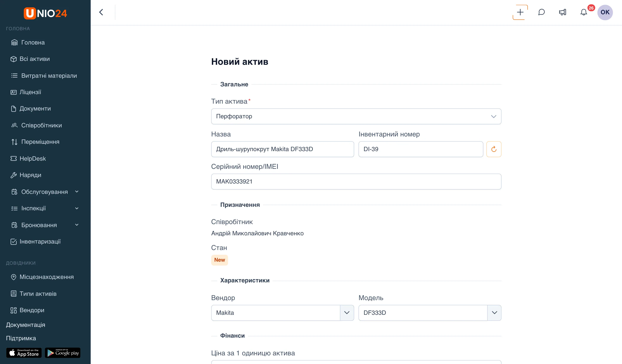
Task: Open Інвентаризації in the sidebar
Action: [x=36, y=242]
